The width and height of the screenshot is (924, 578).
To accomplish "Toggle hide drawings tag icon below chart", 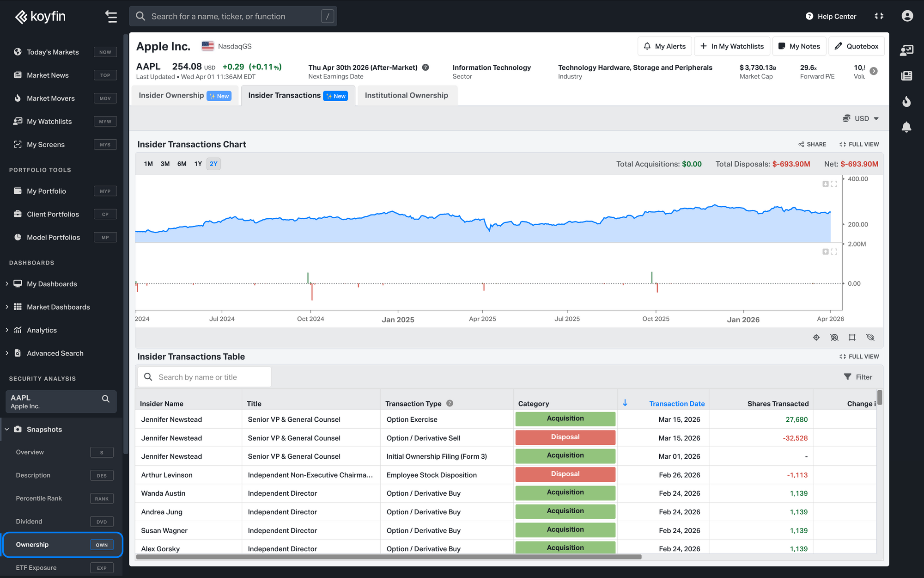I will click(870, 338).
